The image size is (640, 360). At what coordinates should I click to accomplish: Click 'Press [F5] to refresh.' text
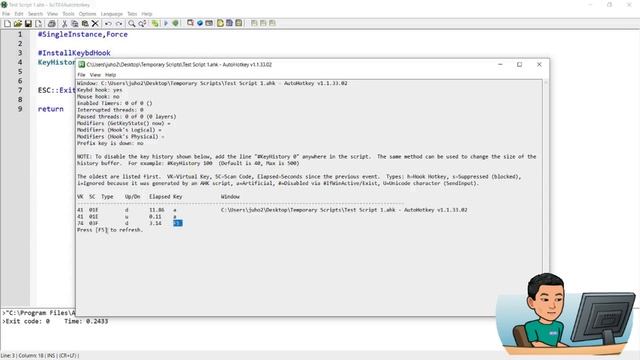pyautogui.click(x=110, y=230)
